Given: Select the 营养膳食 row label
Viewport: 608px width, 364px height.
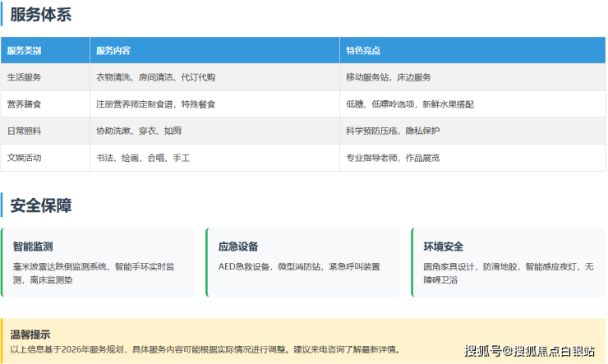Looking at the screenshot, I should (x=25, y=104).
